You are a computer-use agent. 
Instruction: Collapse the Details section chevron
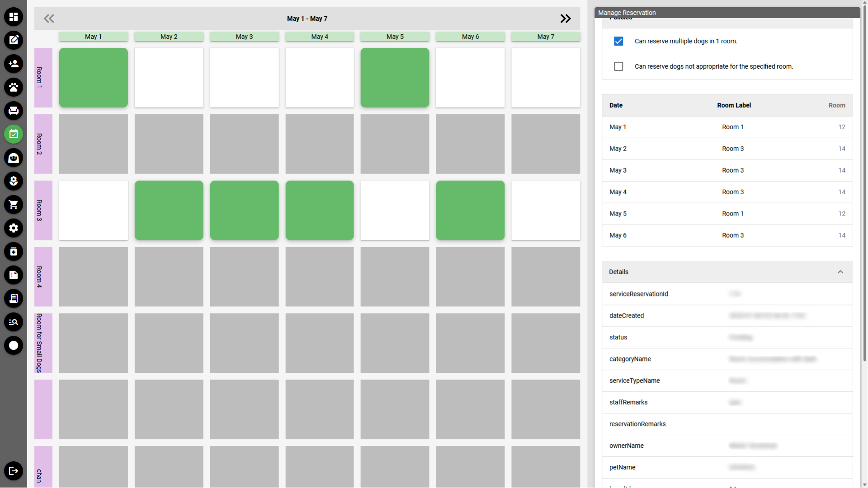click(x=840, y=272)
